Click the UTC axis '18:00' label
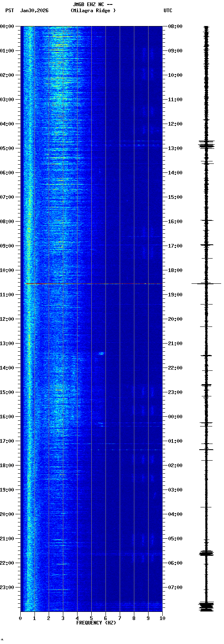 tap(175, 270)
